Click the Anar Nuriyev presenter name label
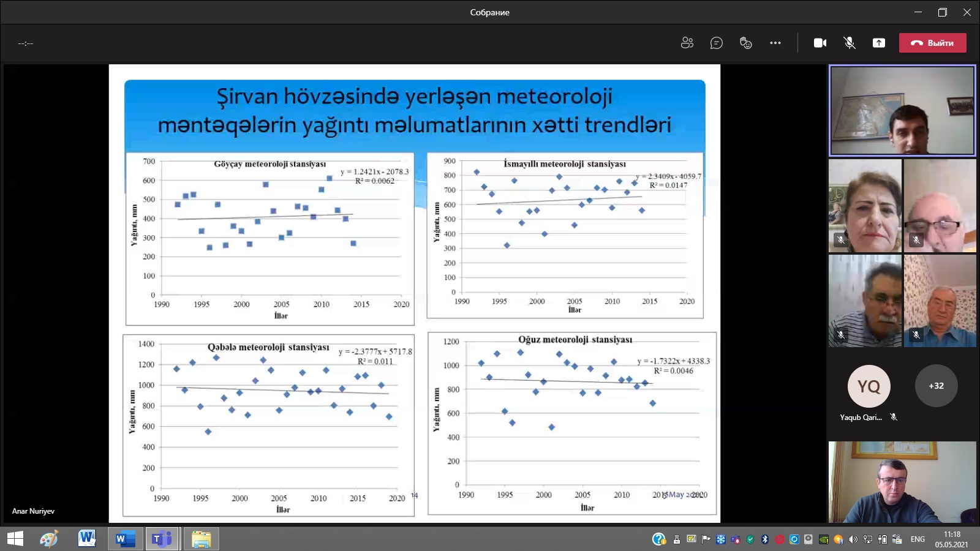The width and height of the screenshot is (980, 551). [x=34, y=511]
